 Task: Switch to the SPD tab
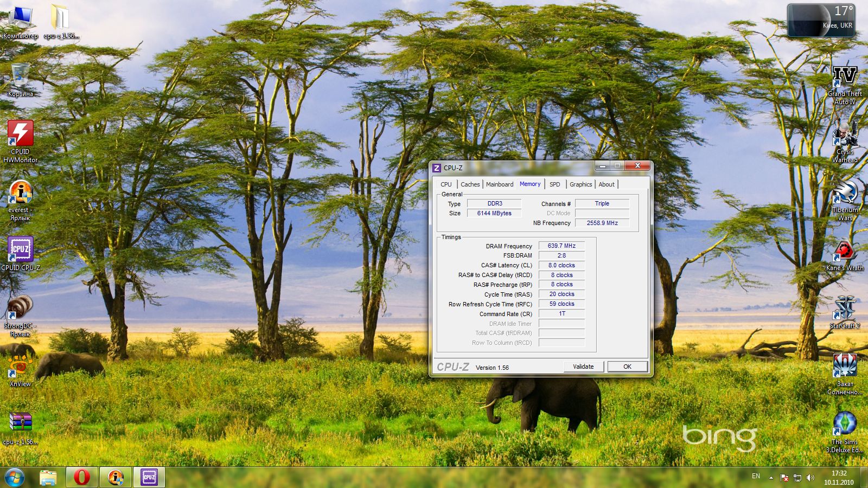pos(554,184)
